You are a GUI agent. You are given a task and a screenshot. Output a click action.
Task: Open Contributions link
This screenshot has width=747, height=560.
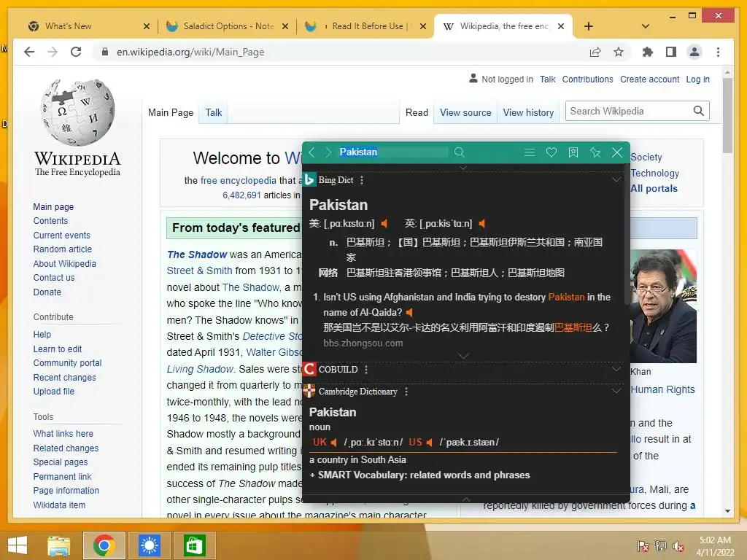point(587,79)
